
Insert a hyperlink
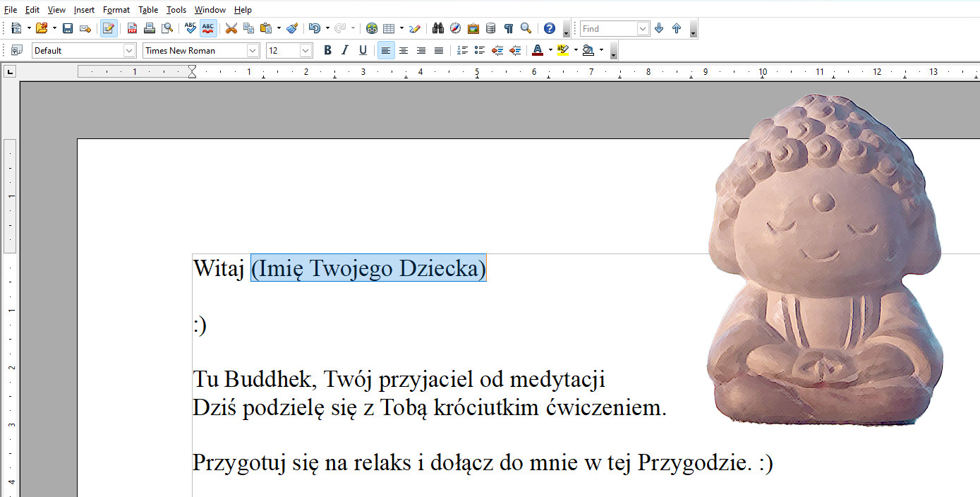pos(372,28)
